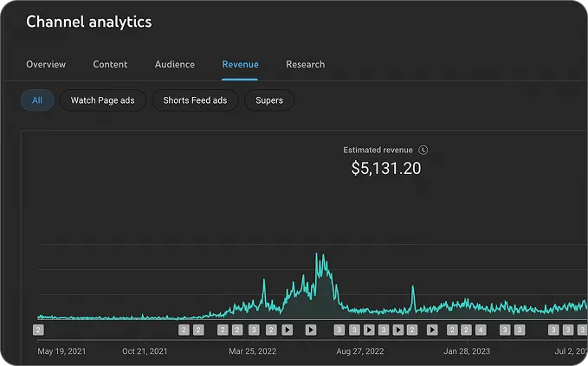588x366 pixels.
Task: Filter by Shorts Feed ads
Action: (x=195, y=100)
